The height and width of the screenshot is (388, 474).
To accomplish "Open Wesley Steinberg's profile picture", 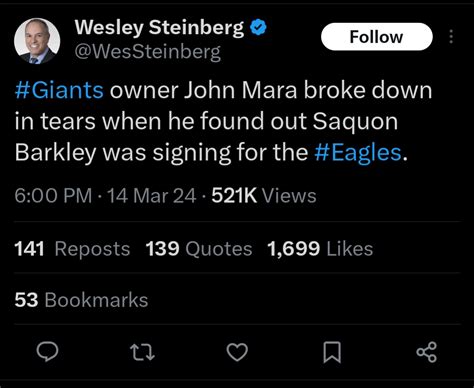I will coord(37,41).
